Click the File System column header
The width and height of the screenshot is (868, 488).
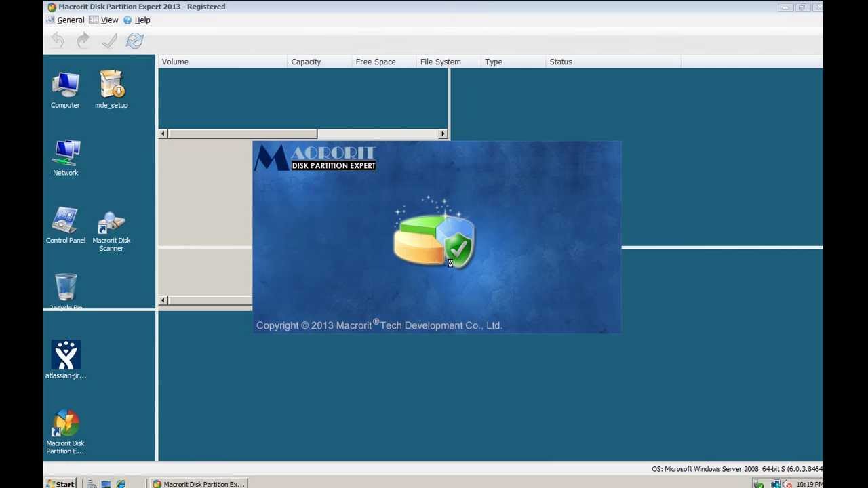coord(448,62)
